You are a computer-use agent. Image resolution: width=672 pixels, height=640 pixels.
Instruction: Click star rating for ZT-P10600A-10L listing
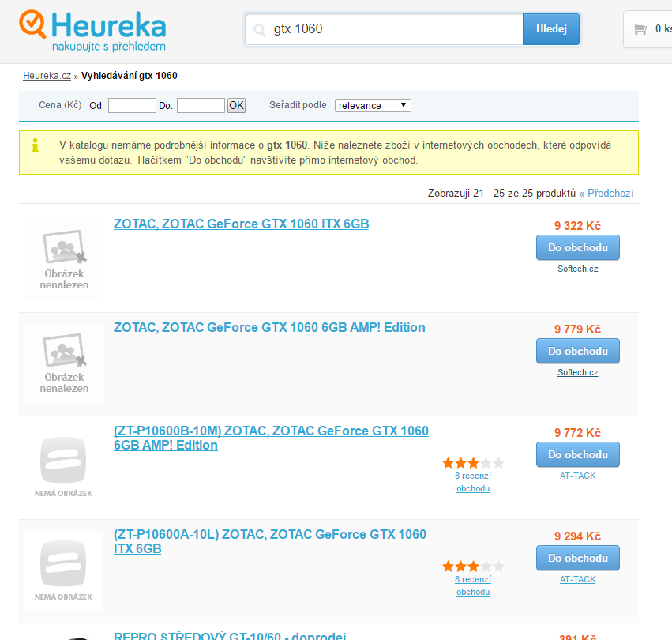point(473,567)
